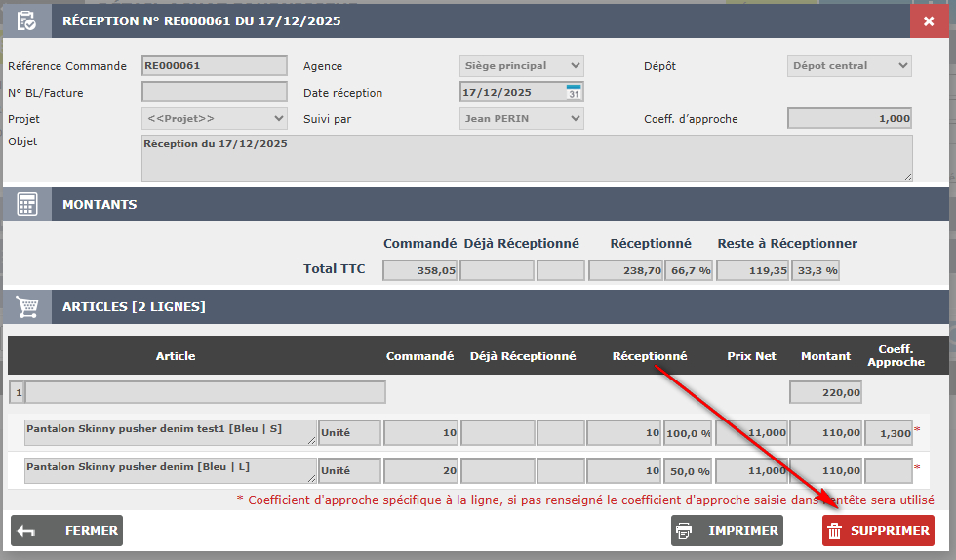The width and height of the screenshot is (956, 560).
Task: Click the Réceptionné column header
Action: [650, 356]
